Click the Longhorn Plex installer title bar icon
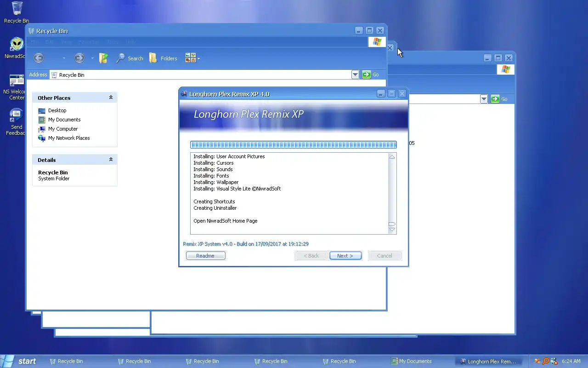The width and height of the screenshot is (588, 368). 184,94
